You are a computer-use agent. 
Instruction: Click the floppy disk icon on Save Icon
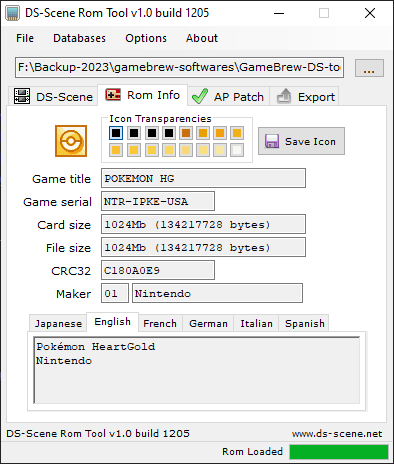[x=272, y=141]
